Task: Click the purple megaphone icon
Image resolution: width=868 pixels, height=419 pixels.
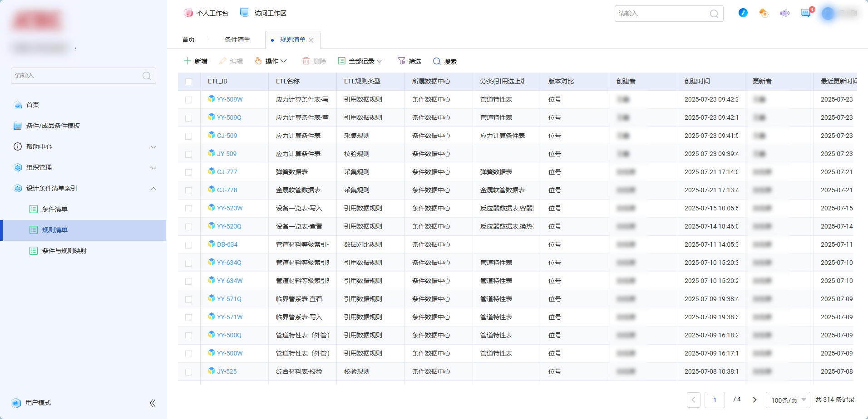Action: click(785, 13)
